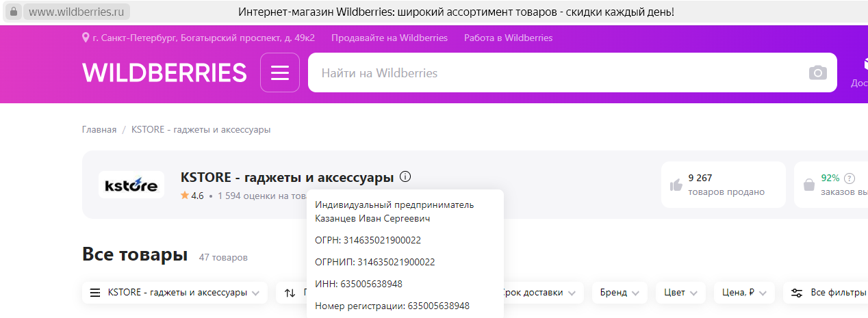Image resolution: width=868 pixels, height=318 pixels.
Task: Click the browser URL www.wildberries.ru
Action: point(76,12)
